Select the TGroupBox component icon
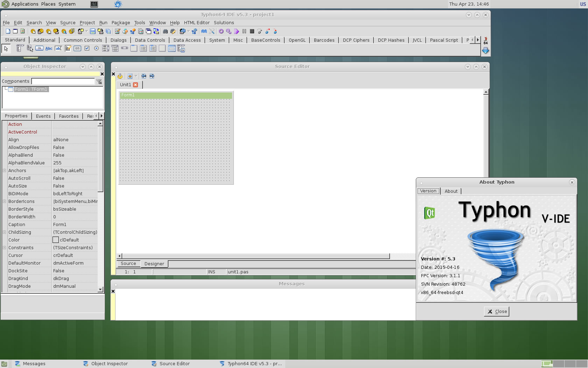 [x=134, y=48]
